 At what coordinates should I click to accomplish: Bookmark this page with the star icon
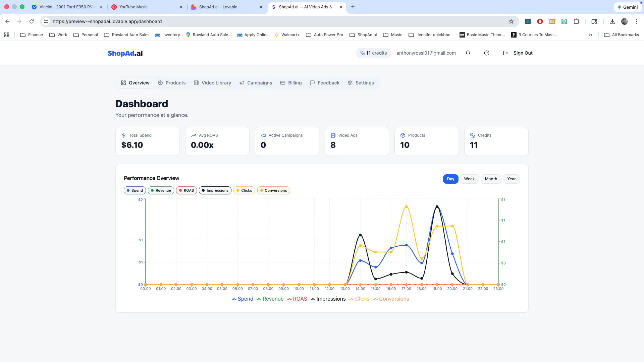click(x=511, y=21)
